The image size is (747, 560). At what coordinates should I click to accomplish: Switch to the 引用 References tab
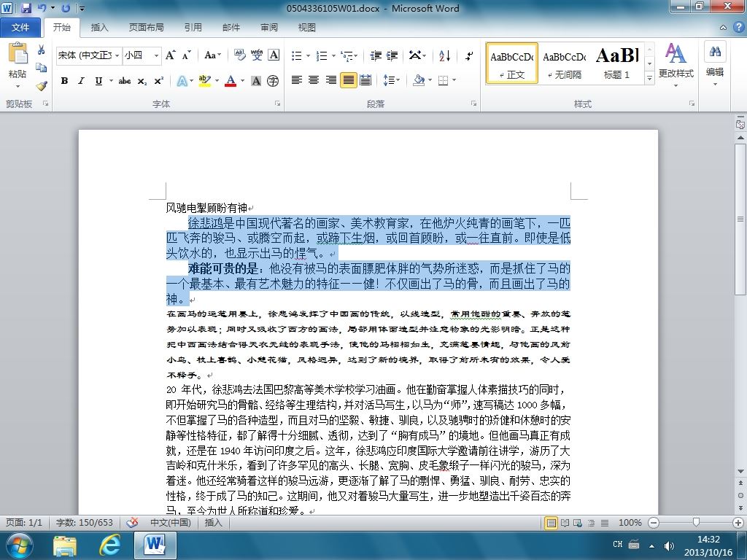[x=193, y=28]
